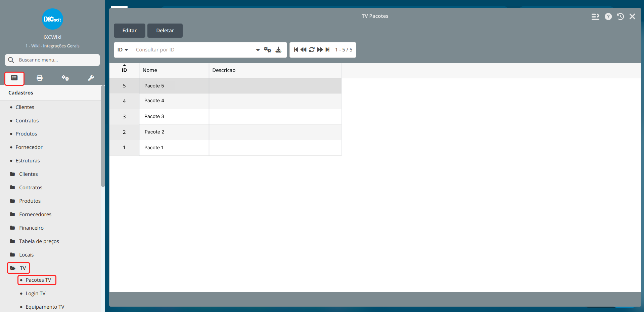The width and height of the screenshot is (644, 312).
Task: Open the Contratos bullet shortcut
Action: [27, 121]
